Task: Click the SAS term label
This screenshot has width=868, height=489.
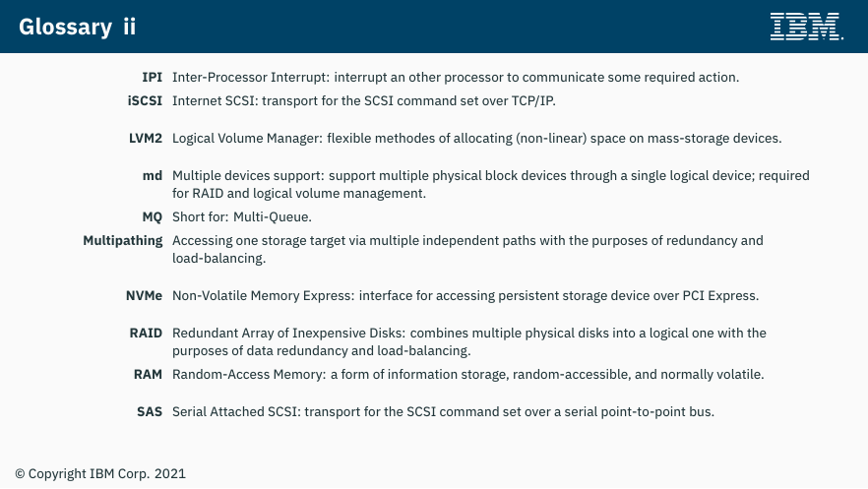Action: point(150,412)
